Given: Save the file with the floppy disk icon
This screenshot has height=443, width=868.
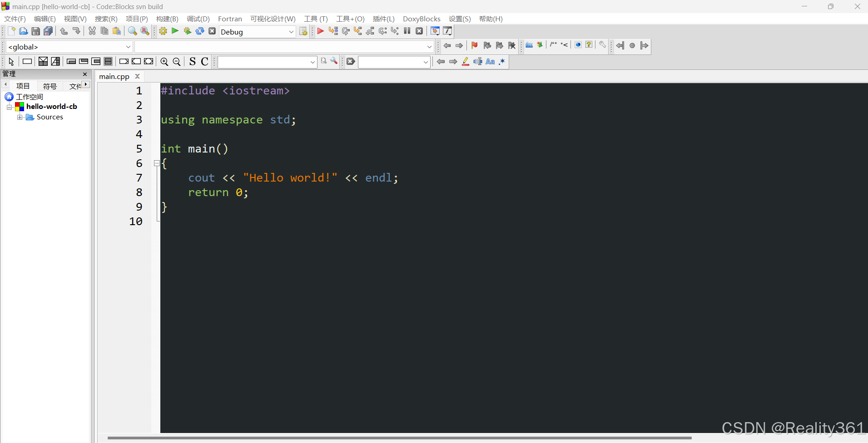Looking at the screenshot, I should tap(36, 31).
